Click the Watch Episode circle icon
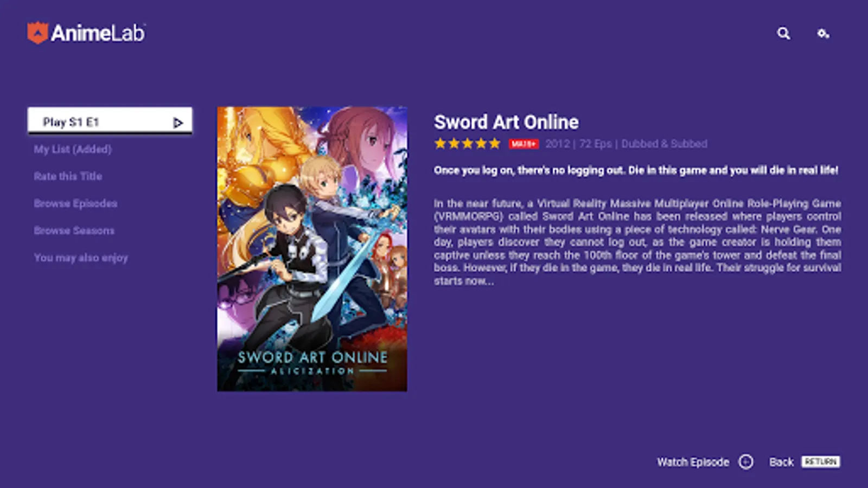This screenshot has width=868, height=488. click(746, 462)
